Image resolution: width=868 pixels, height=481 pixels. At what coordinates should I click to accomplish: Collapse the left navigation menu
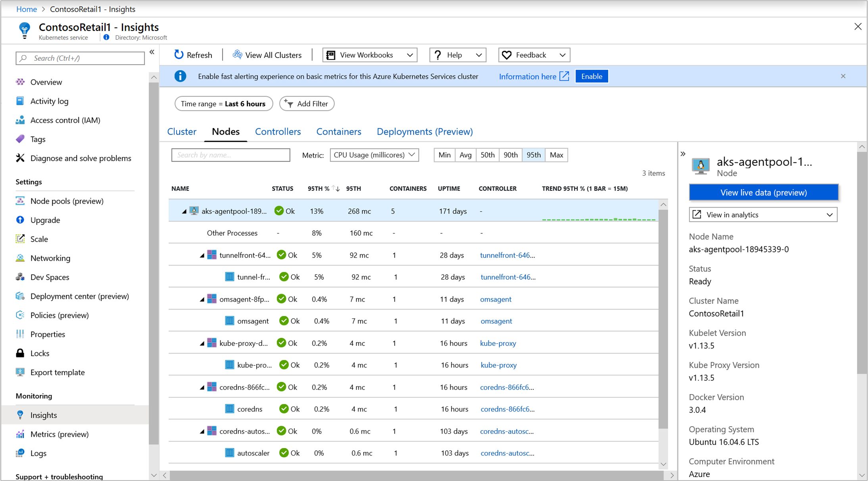point(152,52)
